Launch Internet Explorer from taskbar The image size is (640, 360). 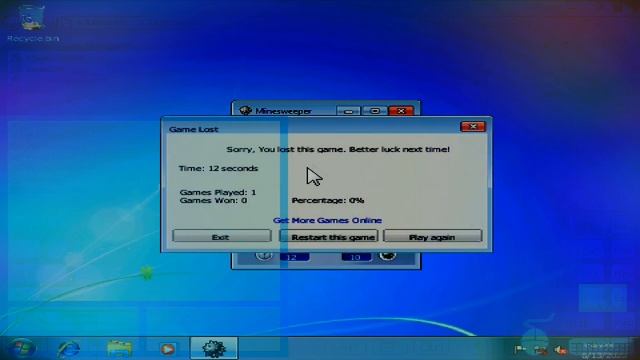pos(69,349)
